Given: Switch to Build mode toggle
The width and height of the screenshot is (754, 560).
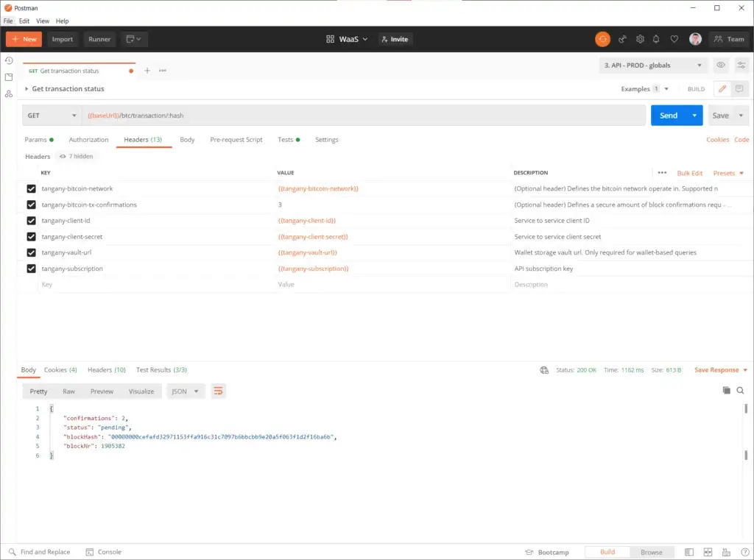Looking at the screenshot, I should (607, 552).
